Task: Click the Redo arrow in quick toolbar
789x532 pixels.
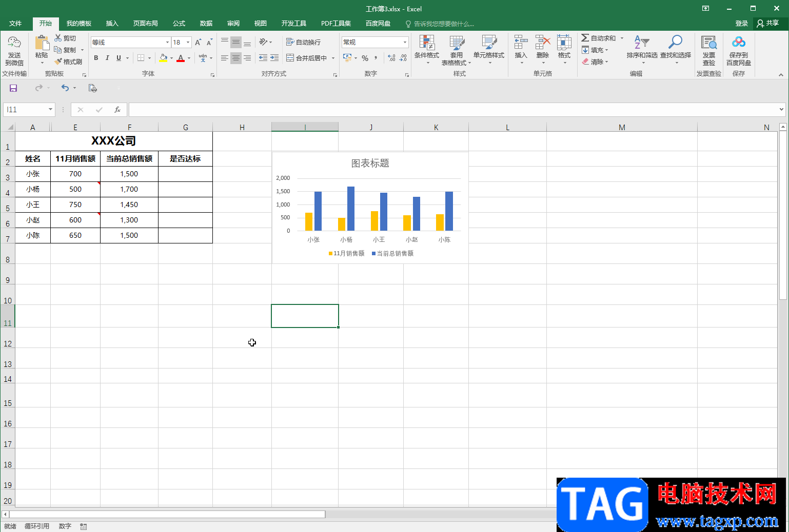Action: point(39,88)
